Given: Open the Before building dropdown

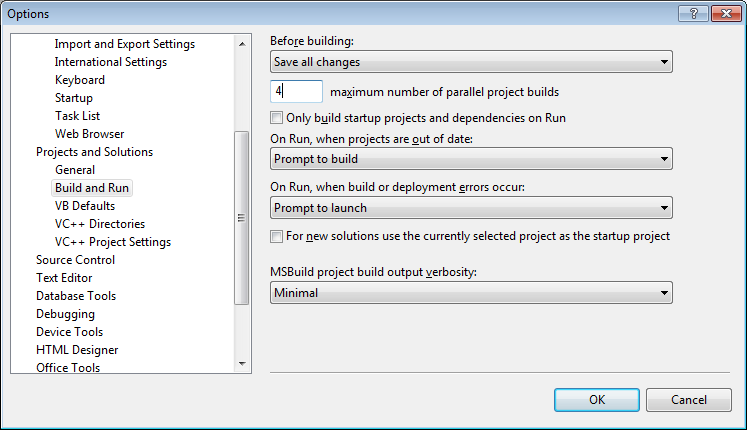Looking at the screenshot, I should tap(471, 62).
